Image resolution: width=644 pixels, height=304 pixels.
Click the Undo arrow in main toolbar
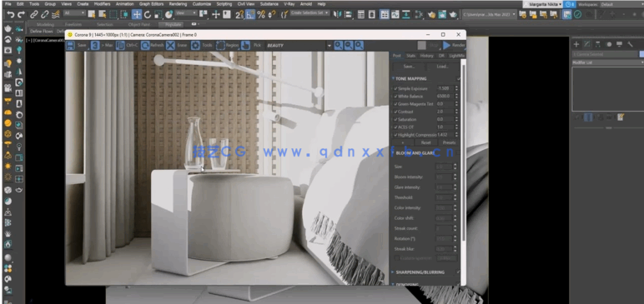(x=11, y=14)
